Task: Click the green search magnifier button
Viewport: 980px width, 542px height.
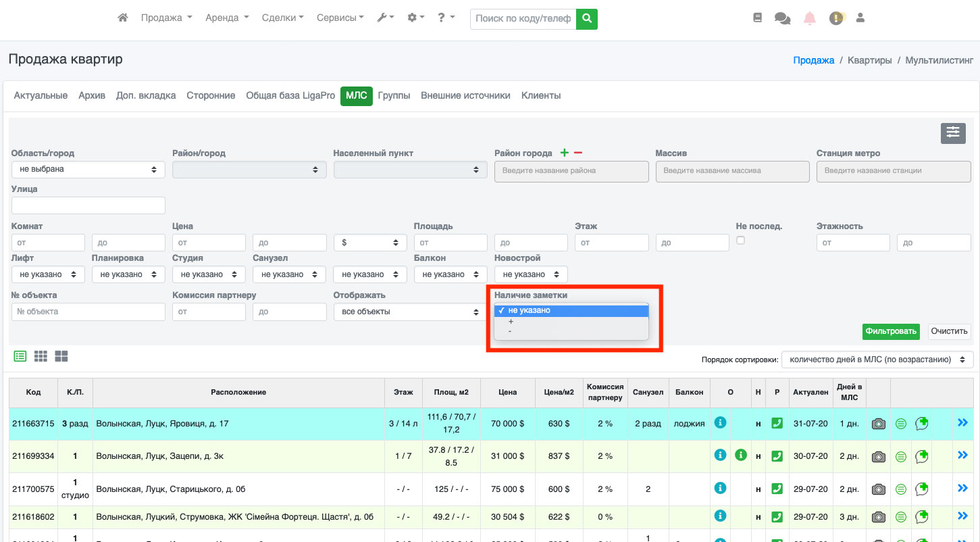Action: point(587,18)
